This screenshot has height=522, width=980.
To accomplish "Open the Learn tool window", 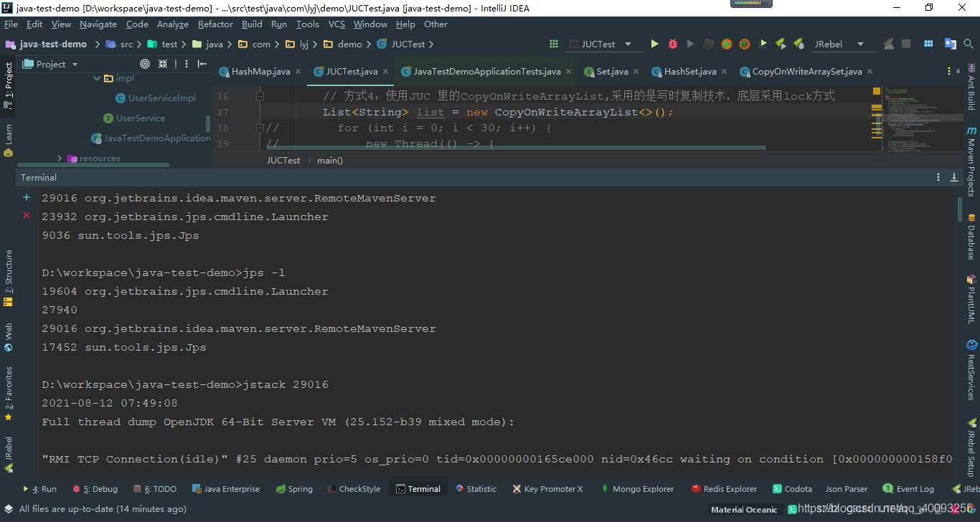I will point(9,140).
